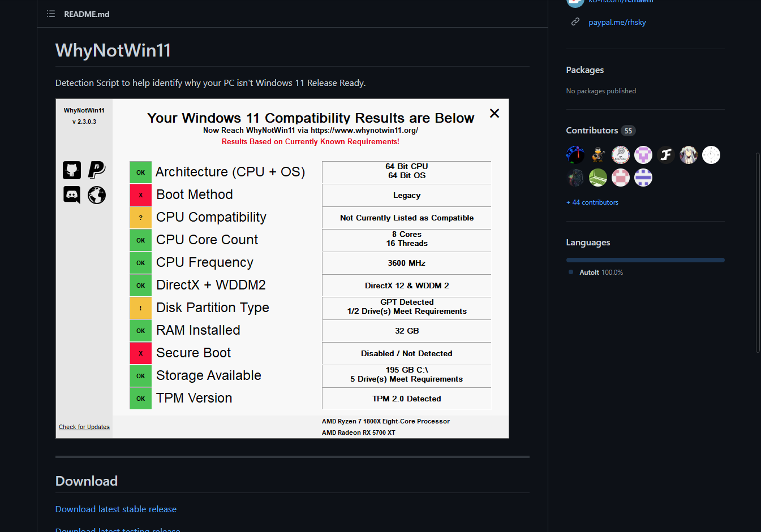The height and width of the screenshot is (532, 761).
Task: Click the page vertical scrollbar
Action: coord(758,253)
